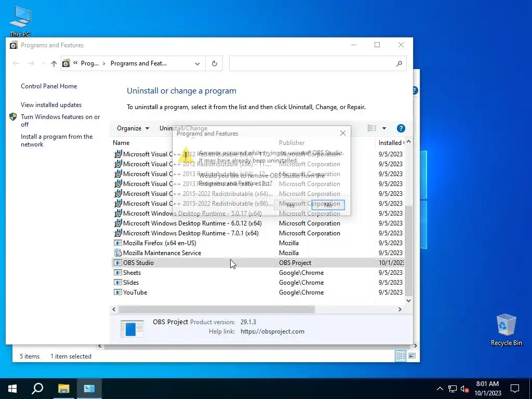The image size is (532, 399).
Task: Click Programs and Features title bar icon
Action: [x=14, y=45]
